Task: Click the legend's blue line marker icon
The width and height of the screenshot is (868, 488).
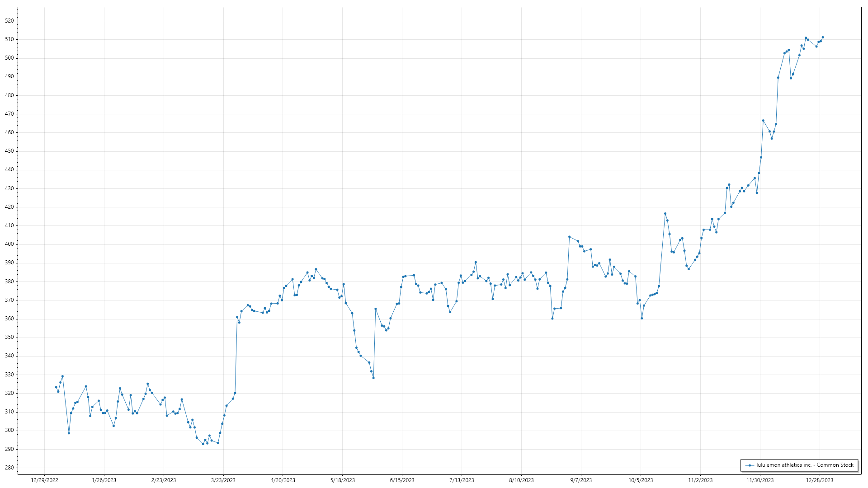Action: click(x=750, y=465)
